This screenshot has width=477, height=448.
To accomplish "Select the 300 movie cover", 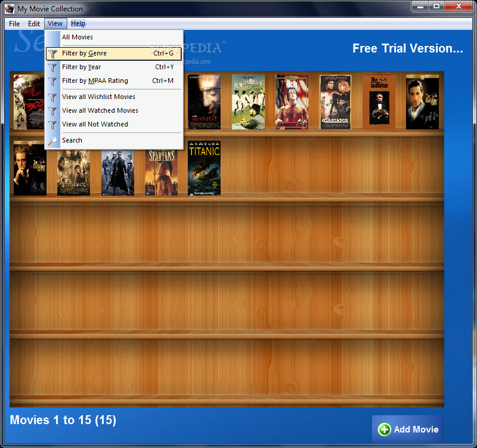I will coord(29,102).
